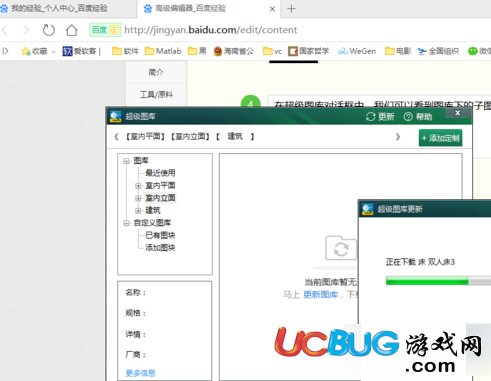This screenshot has height=381, width=491.
Task: Expand the 室内平面 tree node
Action: pyautogui.click(x=138, y=186)
